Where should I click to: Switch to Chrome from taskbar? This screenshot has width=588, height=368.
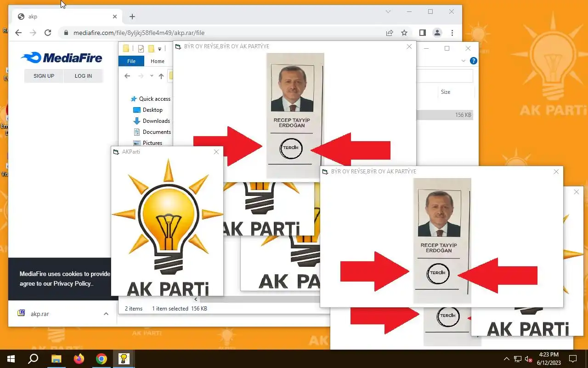coord(102,359)
